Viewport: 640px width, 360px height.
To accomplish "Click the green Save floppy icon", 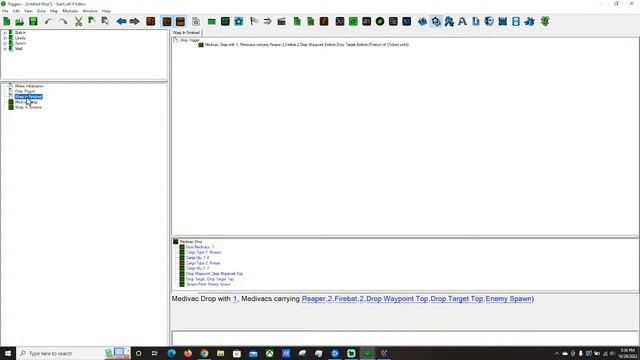I will click(x=33, y=21).
